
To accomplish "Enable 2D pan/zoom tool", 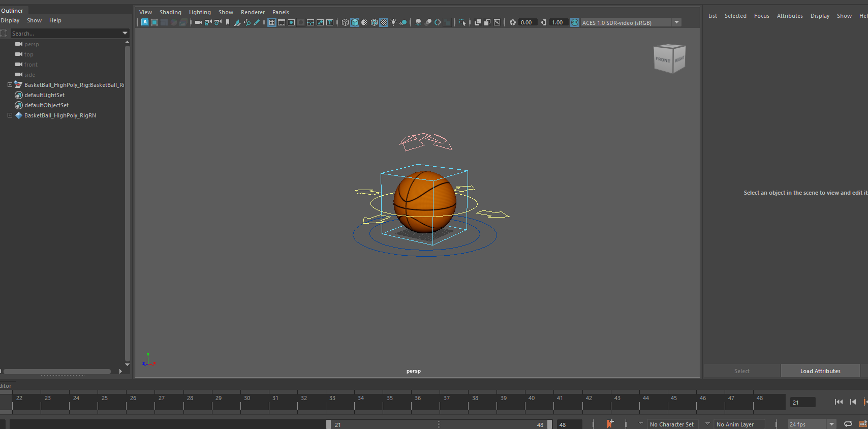I will 247,22.
